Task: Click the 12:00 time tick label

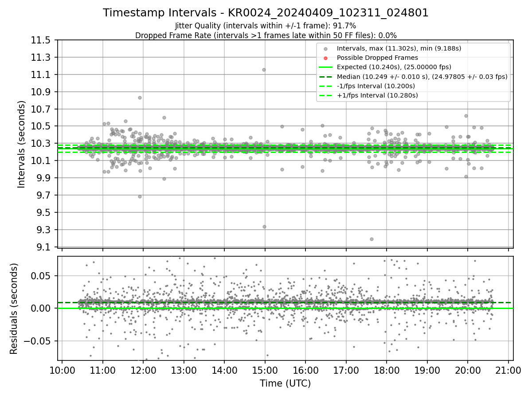Action: click(143, 370)
